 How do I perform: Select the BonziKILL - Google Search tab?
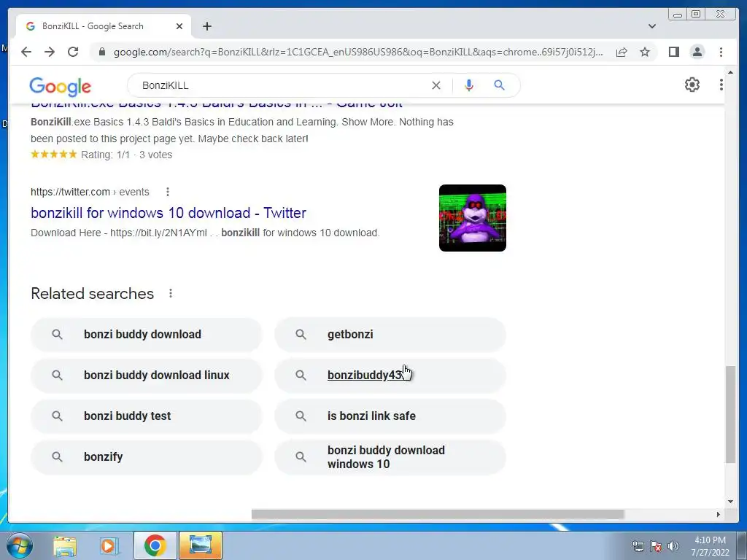(x=104, y=26)
